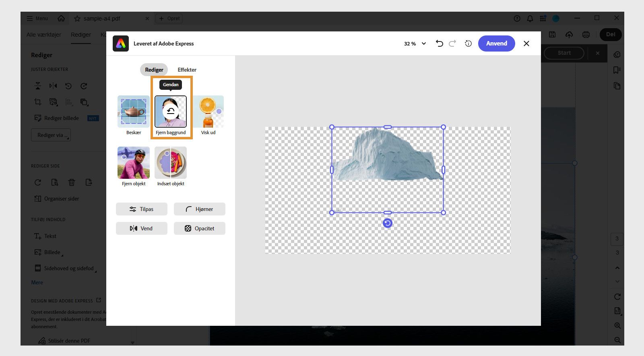
Task: Redo action in Adobe Express header
Action: tap(452, 43)
